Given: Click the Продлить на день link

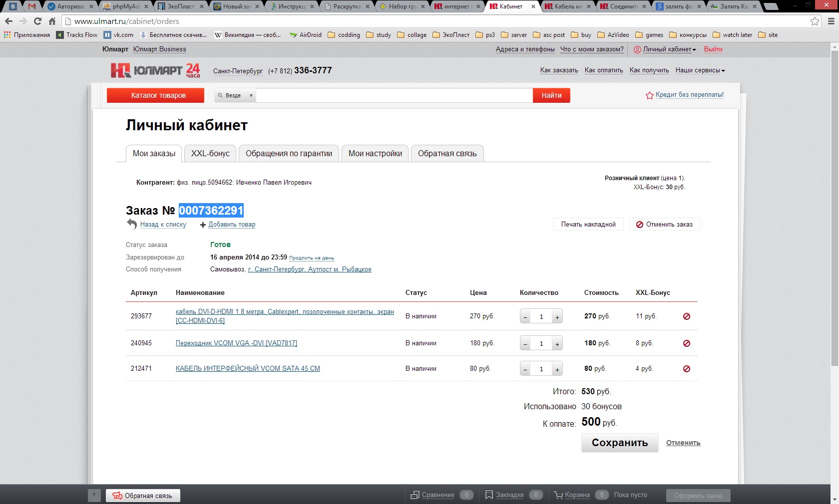Looking at the screenshot, I should (312, 258).
